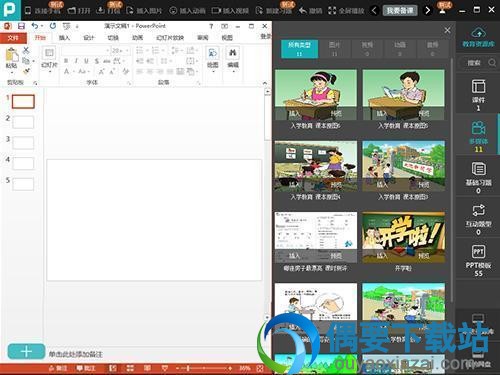Click the notes field 单击此处添加备注
Screen dimensions: 500x375
[76, 354]
